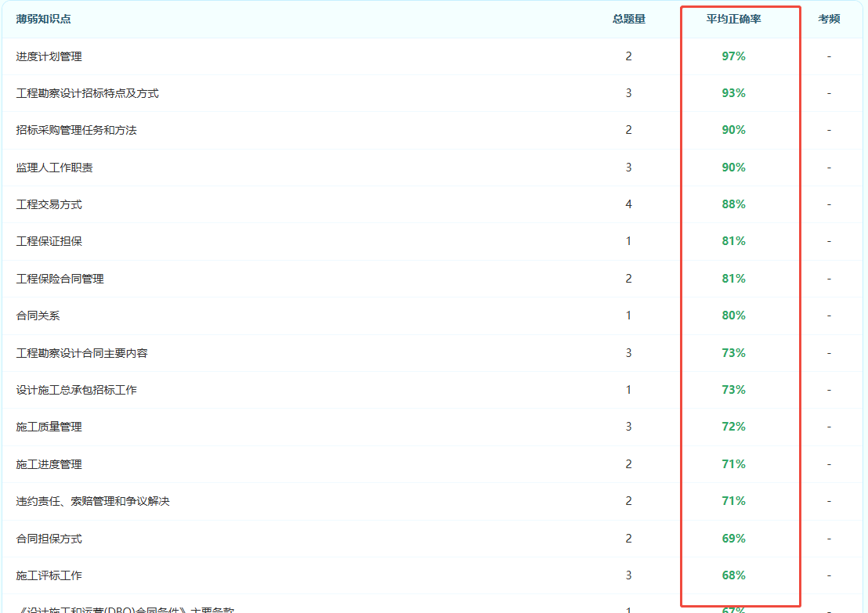Click the 监理人工作职责 knowledge point
Image resolution: width=868 pixels, height=613 pixels.
pos(54,168)
